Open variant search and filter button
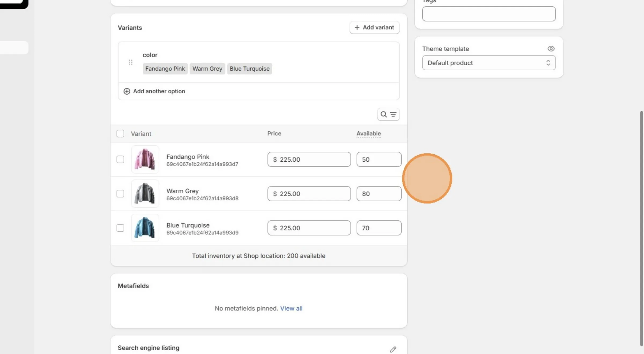The height and width of the screenshot is (354, 644). tap(388, 115)
